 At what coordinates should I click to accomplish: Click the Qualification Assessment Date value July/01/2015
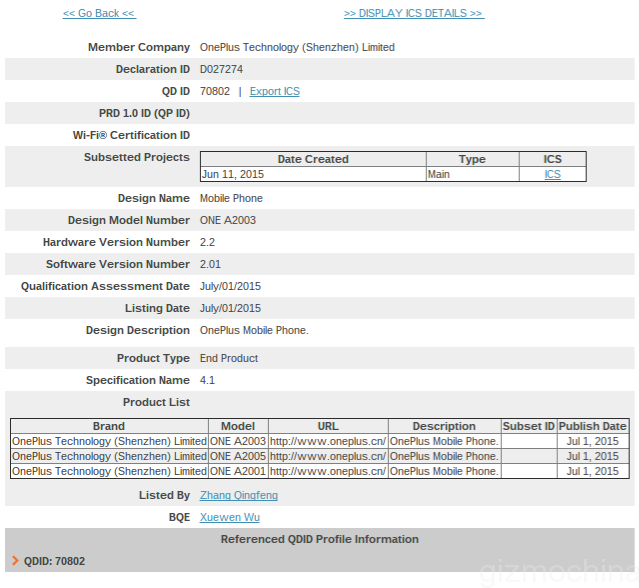click(x=230, y=286)
